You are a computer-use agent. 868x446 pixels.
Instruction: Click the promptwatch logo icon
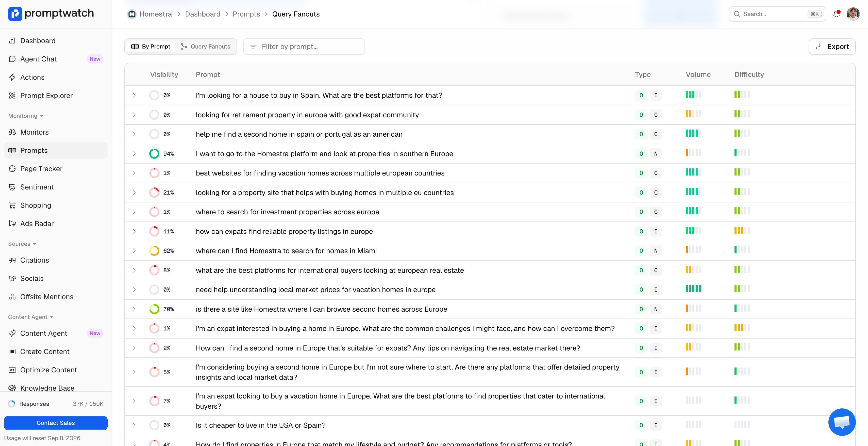[15, 14]
